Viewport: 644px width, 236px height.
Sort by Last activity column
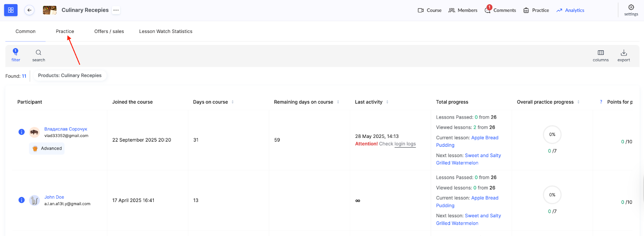coord(387,102)
